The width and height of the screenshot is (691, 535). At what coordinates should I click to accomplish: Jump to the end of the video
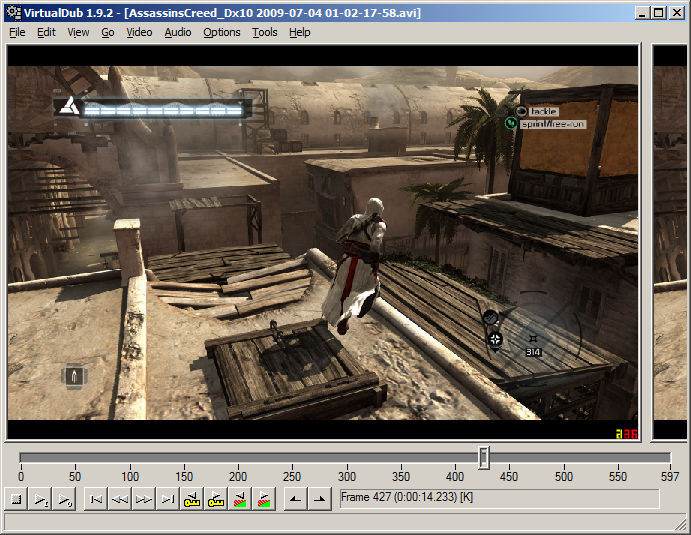tap(167, 499)
